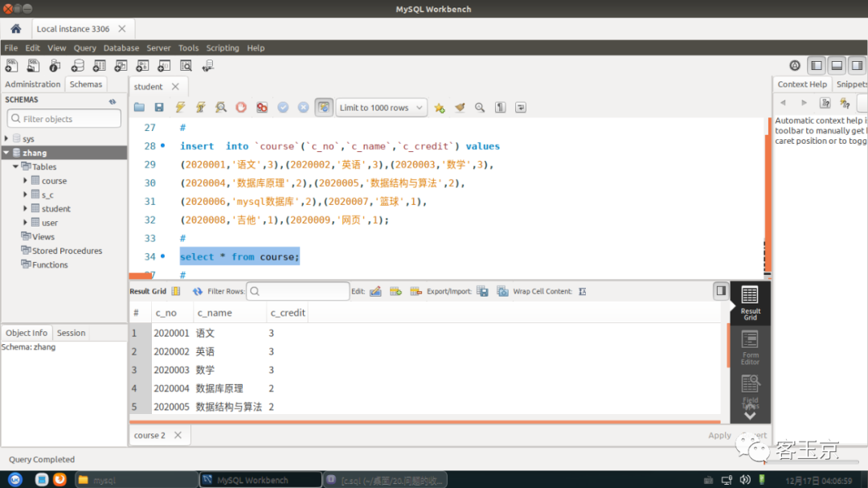
Task: Search table data icon in main toolbar
Action: click(186, 66)
